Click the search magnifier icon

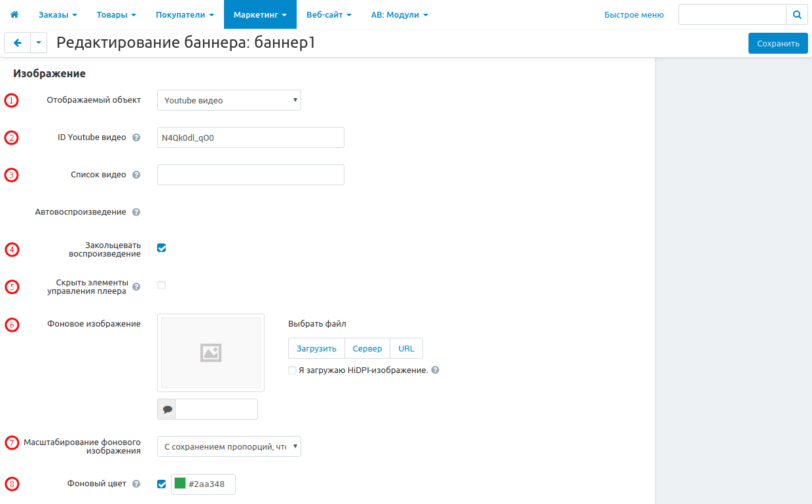click(797, 14)
